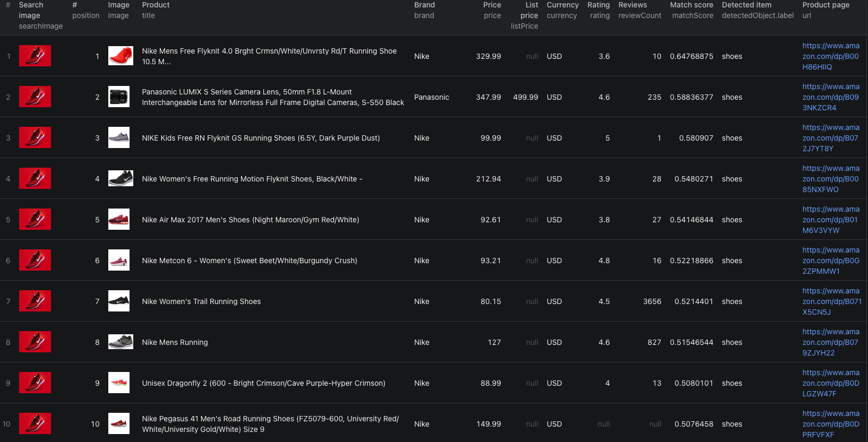Select the Currency column header
The height and width of the screenshot is (442, 868).
(562, 10)
